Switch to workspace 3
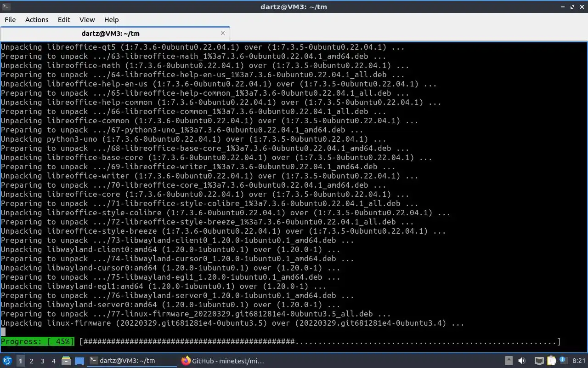Screen dimensions: 588x368 pyautogui.click(x=42, y=361)
